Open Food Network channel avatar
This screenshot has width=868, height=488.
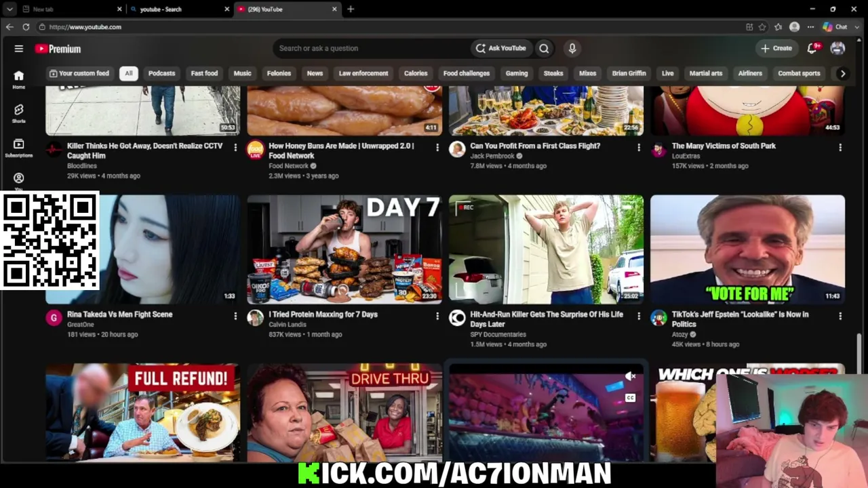tap(255, 150)
